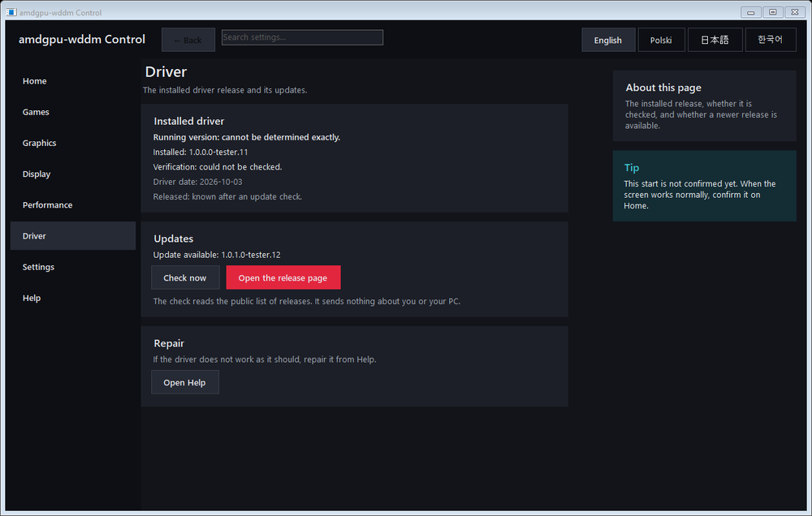This screenshot has height=516, width=812.
Task: Click 'Verification: could not be checked.' line
Action: tap(218, 167)
